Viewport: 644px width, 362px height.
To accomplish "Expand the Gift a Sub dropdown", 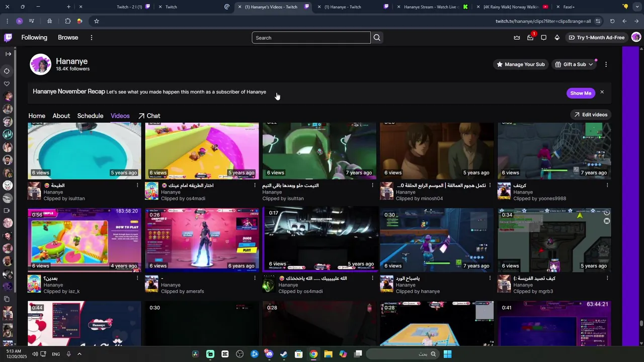I will tap(574, 64).
